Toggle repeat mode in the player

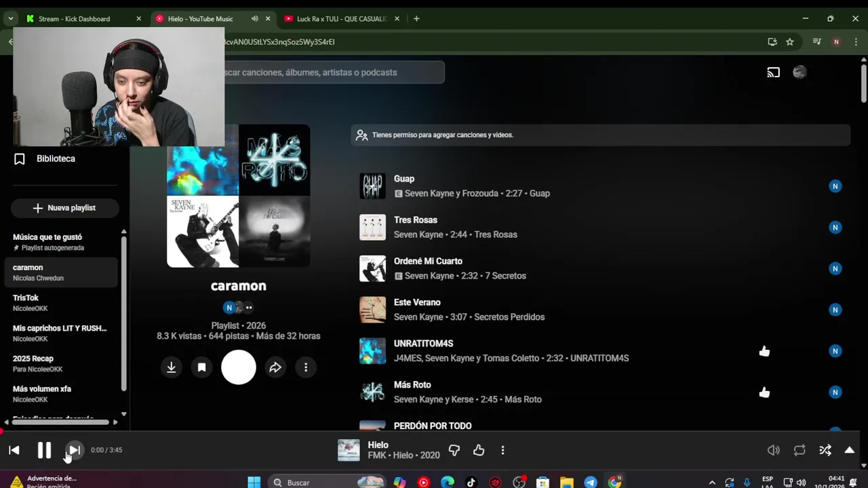click(x=800, y=450)
